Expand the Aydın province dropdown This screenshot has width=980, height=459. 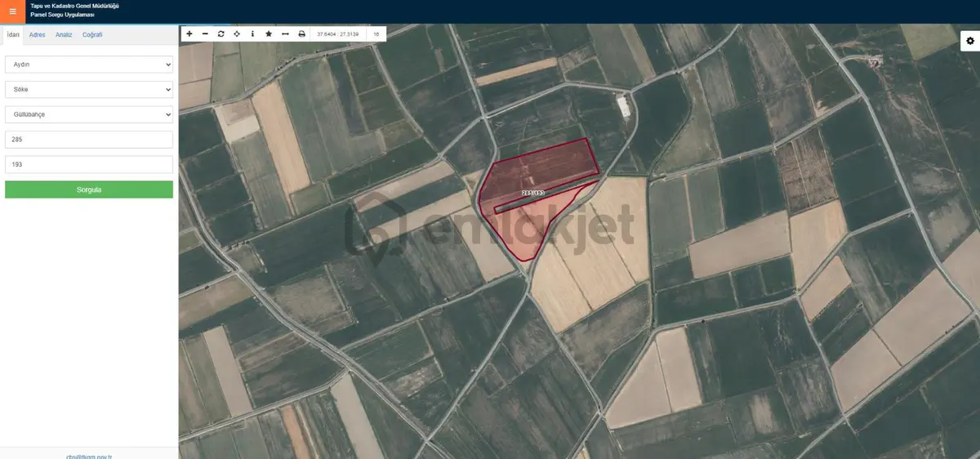pos(89,64)
